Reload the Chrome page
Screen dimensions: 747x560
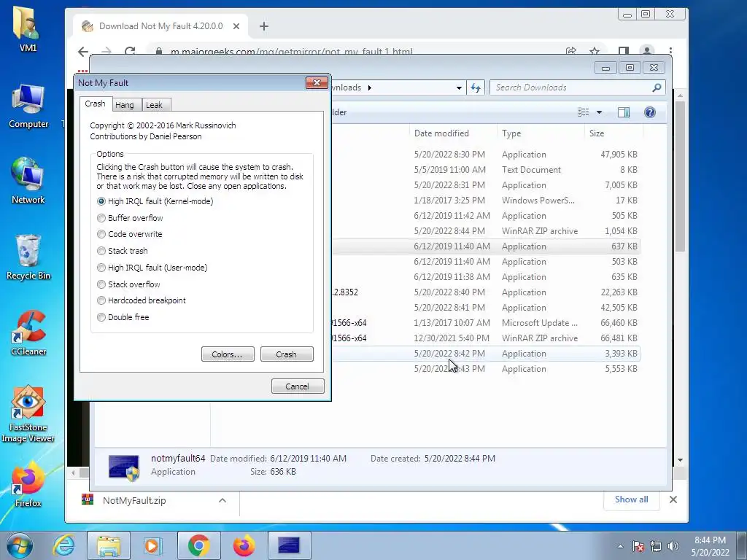point(130,52)
